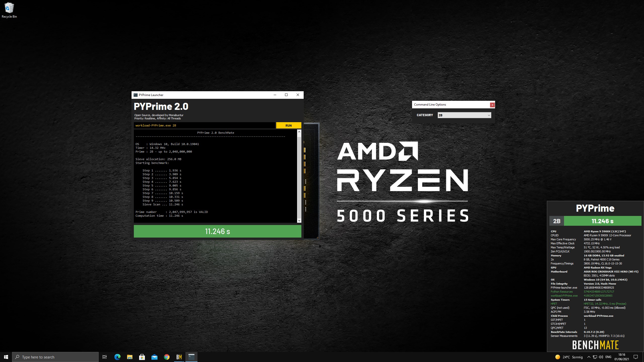Click the PYPrime output scrollbar track

[x=299, y=176]
